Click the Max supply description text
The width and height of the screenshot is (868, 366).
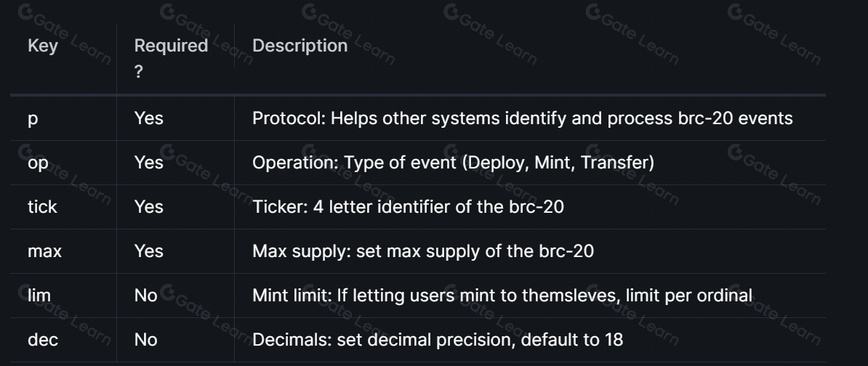tap(423, 251)
